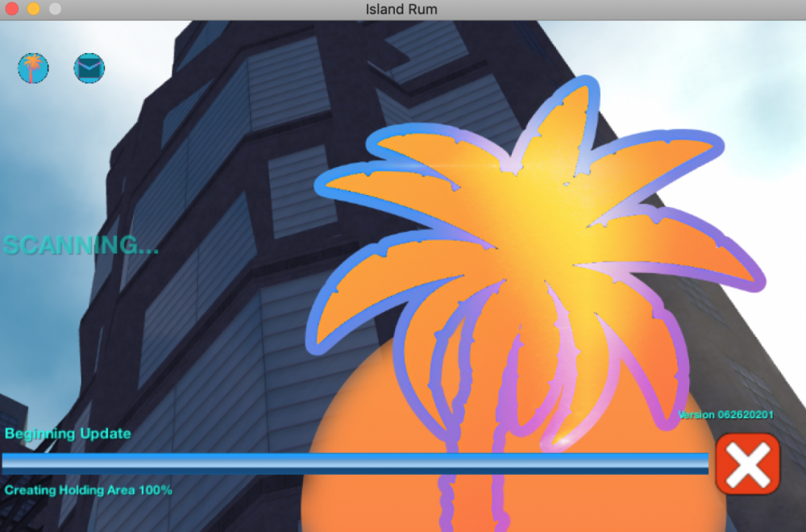Open the mail envelope icon
Screen dimensions: 806x532
89,69
